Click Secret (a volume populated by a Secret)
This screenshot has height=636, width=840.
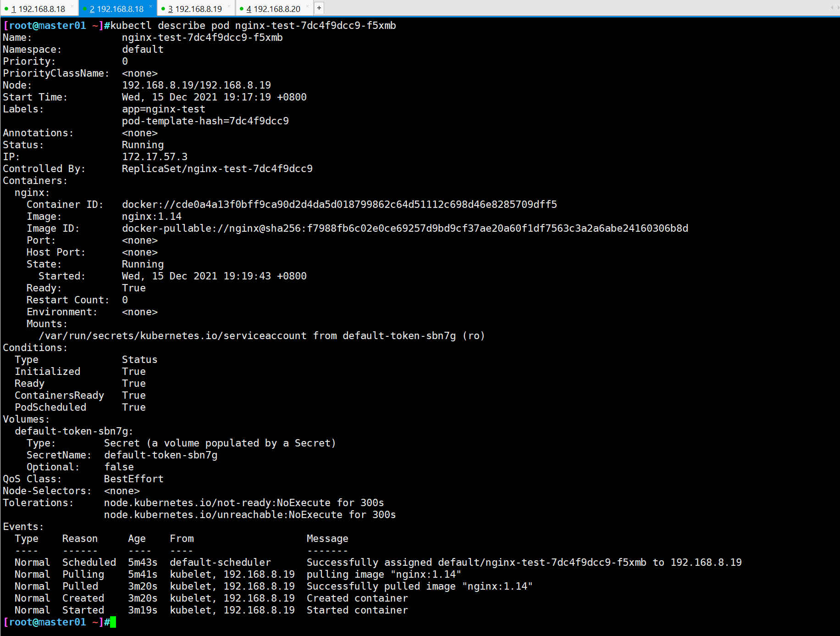[x=220, y=443]
